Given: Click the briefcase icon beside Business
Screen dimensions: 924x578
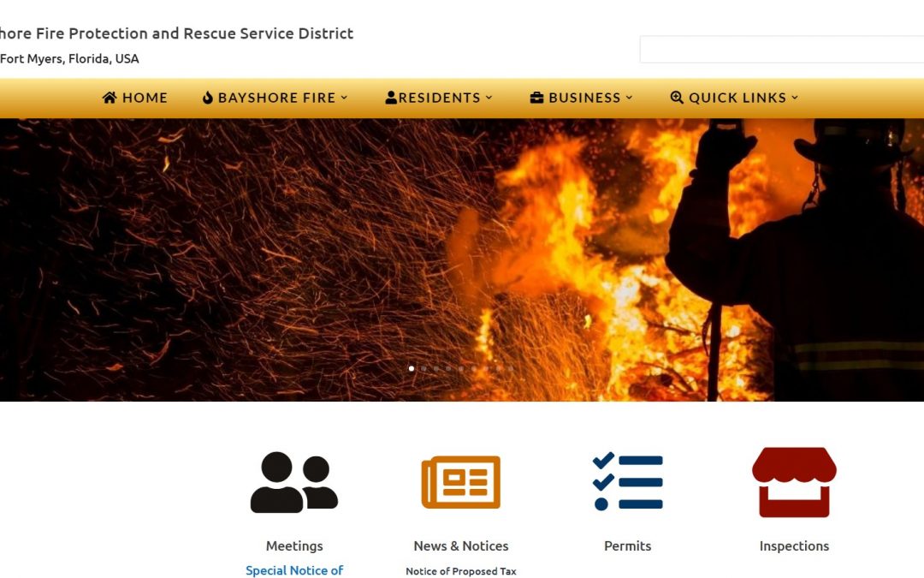Looking at the screenshot, I should (x=537, y=98).
